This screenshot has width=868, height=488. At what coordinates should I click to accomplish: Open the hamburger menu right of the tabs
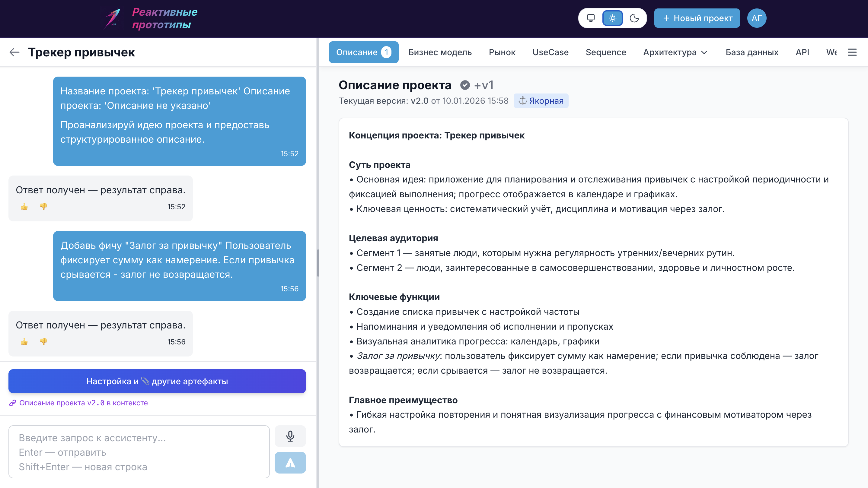click(x=852, y=52)
